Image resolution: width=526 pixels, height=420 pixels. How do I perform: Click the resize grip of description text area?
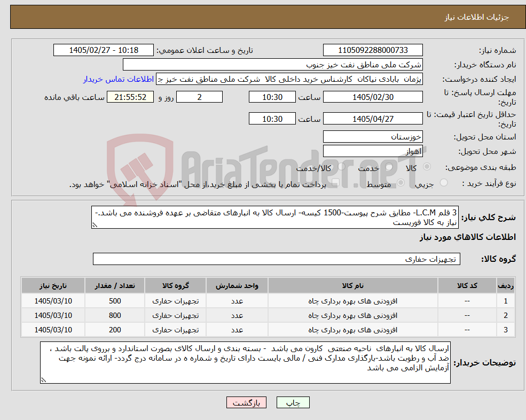pos(95,225)
